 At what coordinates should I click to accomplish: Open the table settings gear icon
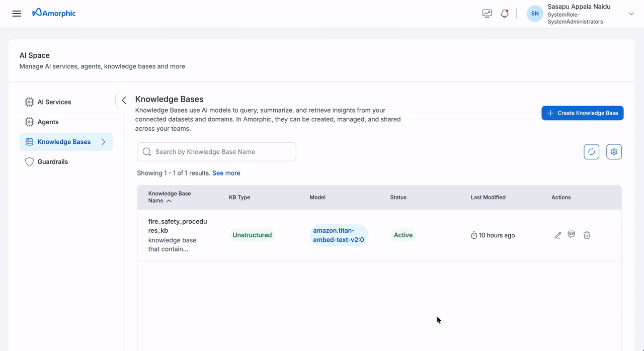click(x=614, y=151)
